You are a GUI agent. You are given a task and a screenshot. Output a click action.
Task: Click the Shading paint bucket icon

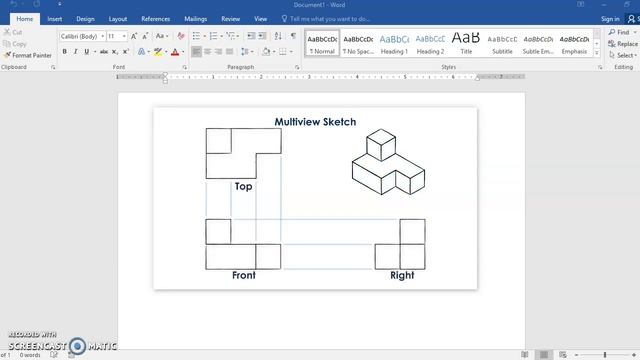(266, 52)
